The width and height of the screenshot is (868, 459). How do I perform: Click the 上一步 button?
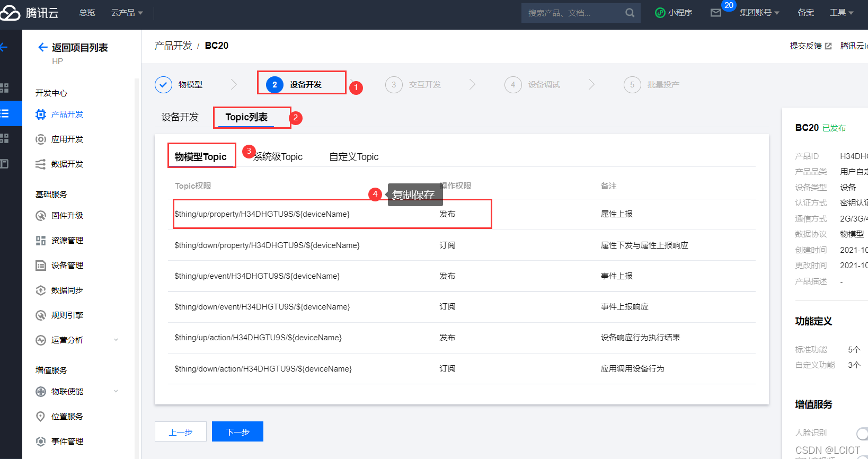click(181, 431)
